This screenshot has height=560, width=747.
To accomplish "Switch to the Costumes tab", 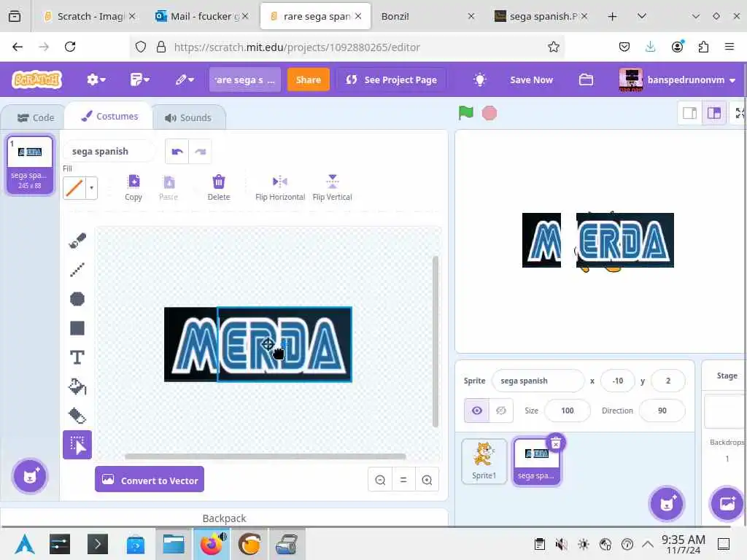I will 109,116.
